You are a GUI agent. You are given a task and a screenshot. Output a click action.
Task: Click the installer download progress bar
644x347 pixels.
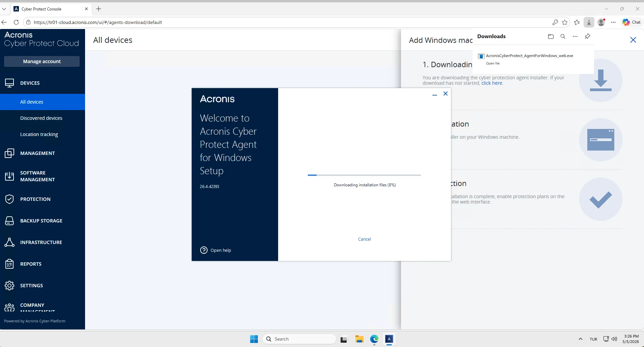coord(364,175)
